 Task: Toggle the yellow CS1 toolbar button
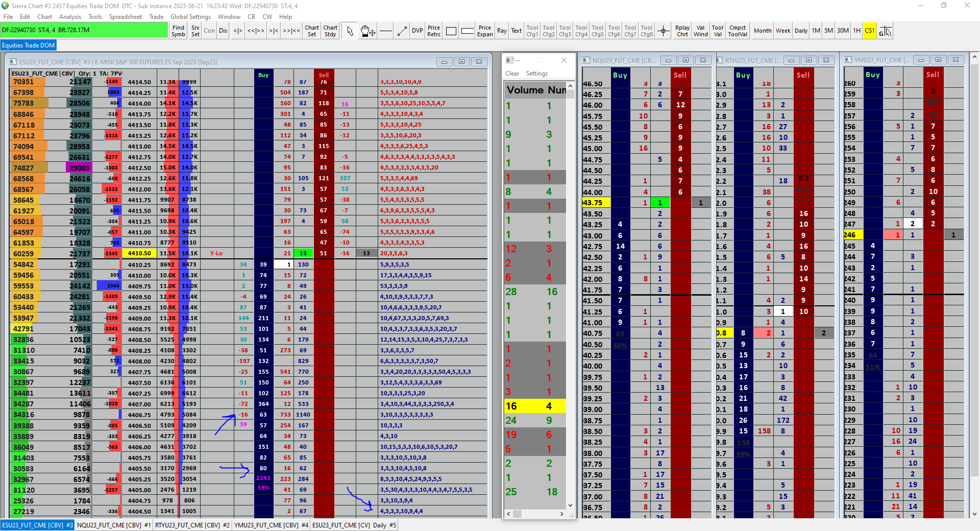tap(869, 31)
